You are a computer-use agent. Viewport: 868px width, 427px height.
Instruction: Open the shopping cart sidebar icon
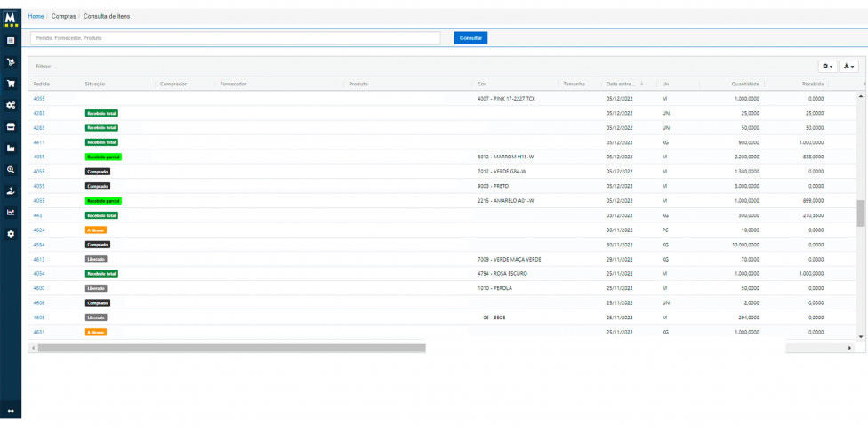(11, 84)
